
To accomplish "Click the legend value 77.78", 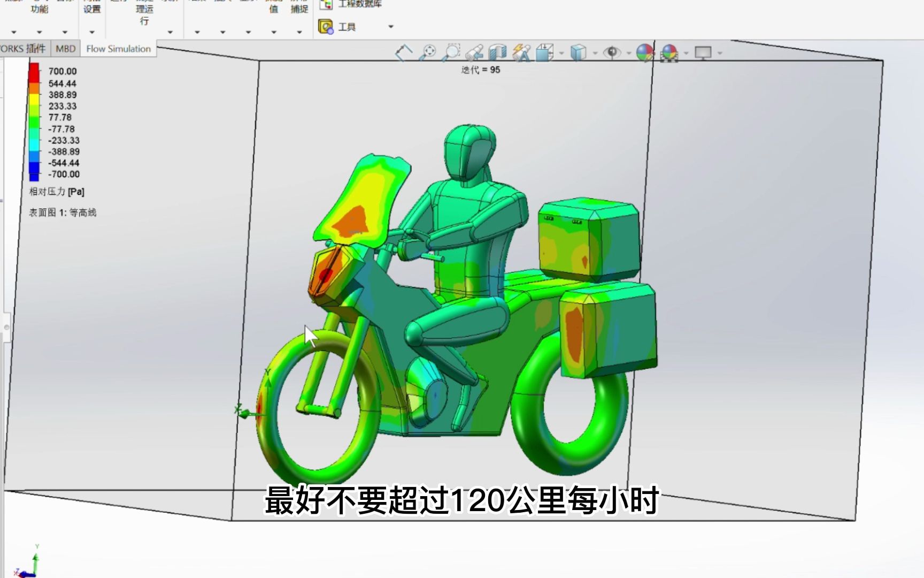I will pos(60,117).
